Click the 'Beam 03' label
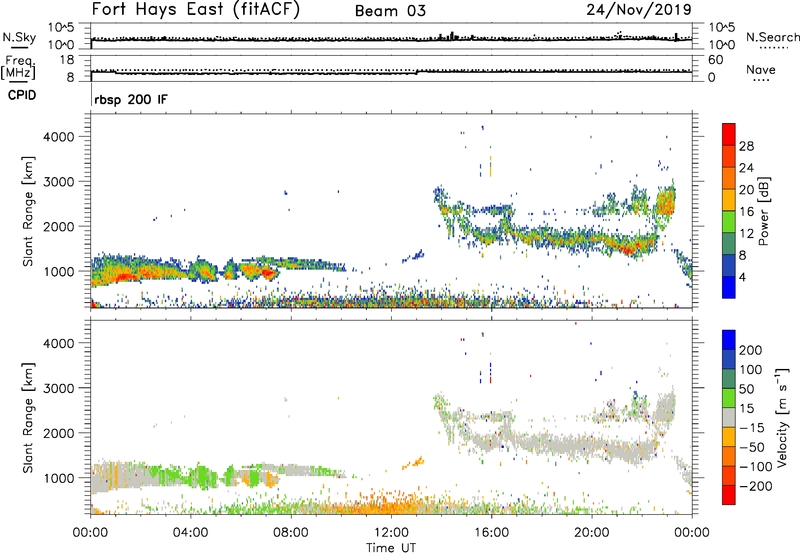The image size is (800, 554). (x=390, y=11)
